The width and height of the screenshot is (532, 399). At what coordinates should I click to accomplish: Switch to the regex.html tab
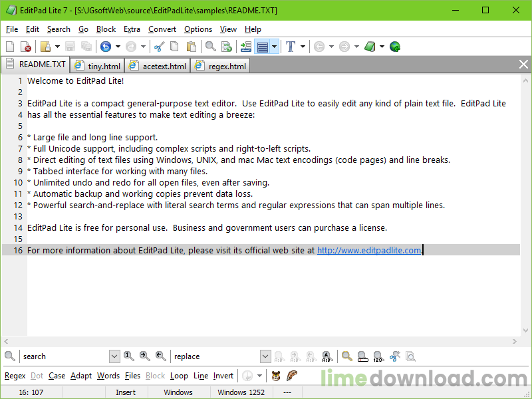click(x=221, y=66)
